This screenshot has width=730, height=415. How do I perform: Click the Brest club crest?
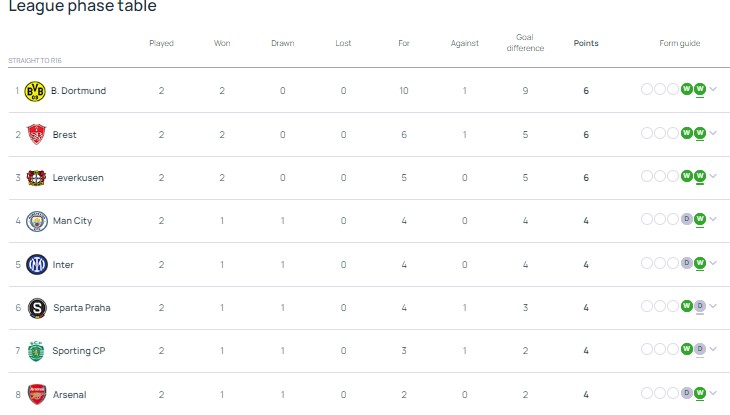tap(36, 134)
